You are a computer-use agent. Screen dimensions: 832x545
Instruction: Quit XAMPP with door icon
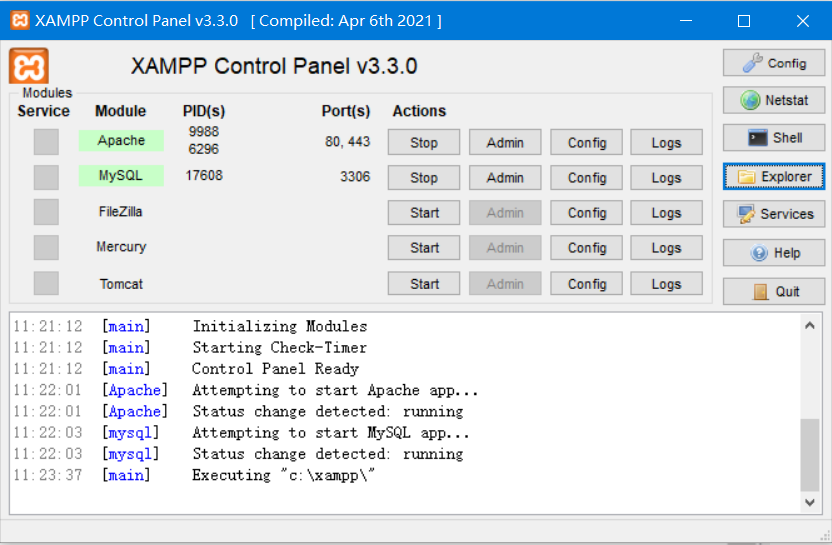(774, 291)
